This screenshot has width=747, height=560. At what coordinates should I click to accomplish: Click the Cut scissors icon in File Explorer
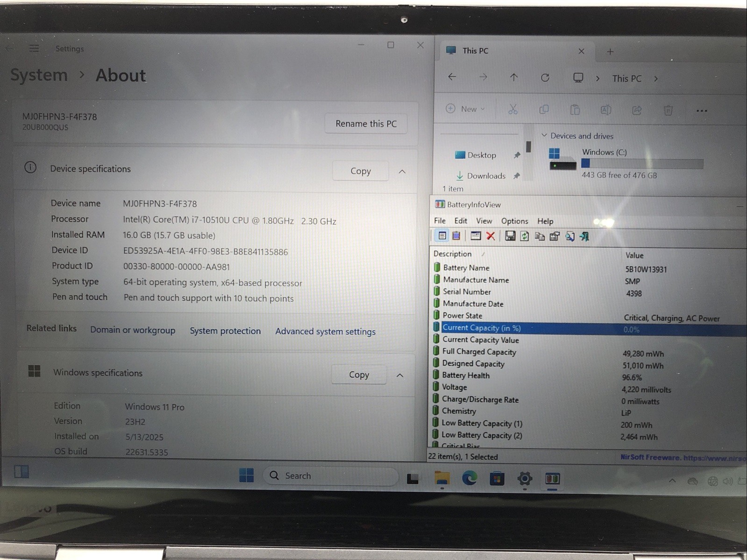(x=513, y=109)
